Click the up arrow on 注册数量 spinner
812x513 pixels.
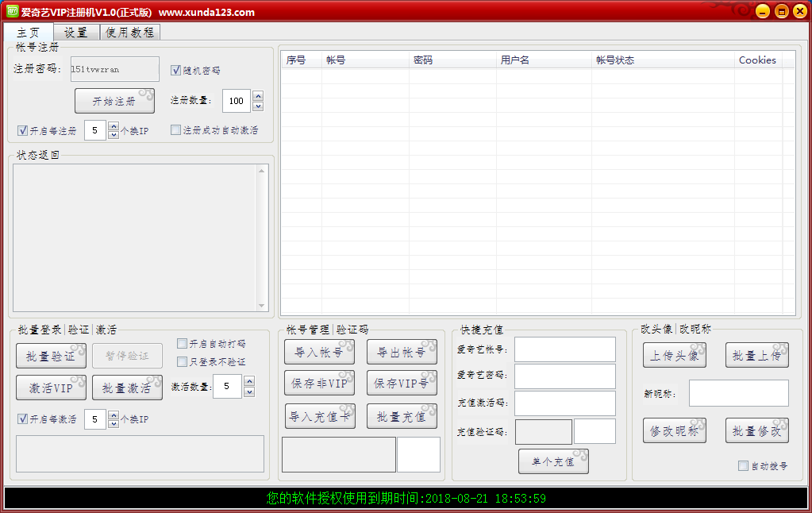click(258, 96)
